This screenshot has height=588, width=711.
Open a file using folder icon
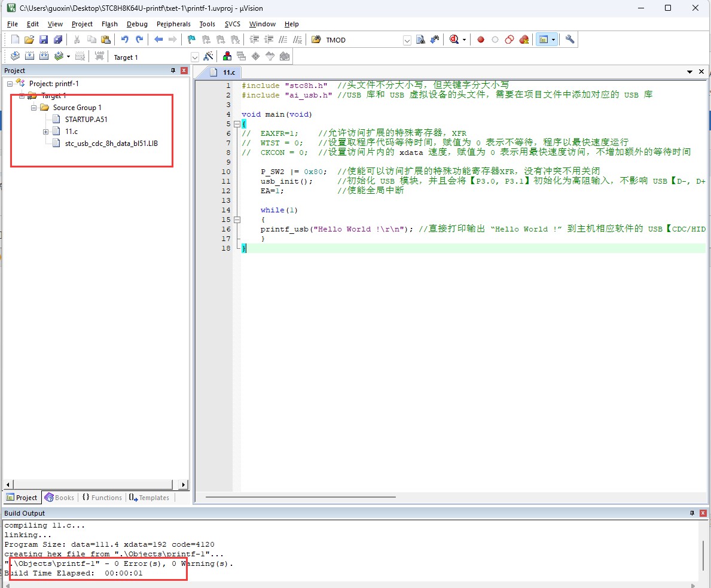tap(29, 39)
